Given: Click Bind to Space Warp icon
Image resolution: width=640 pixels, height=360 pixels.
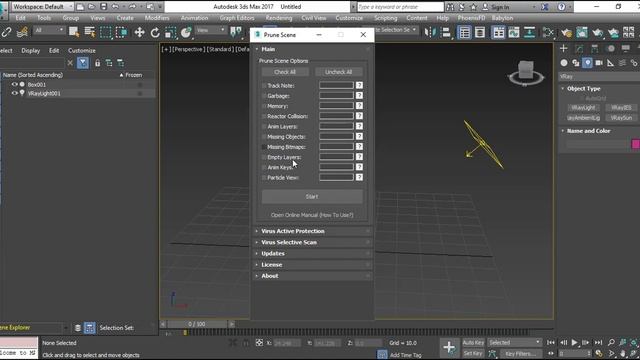Looking at the screenshot, I should [x=22, y=32].
